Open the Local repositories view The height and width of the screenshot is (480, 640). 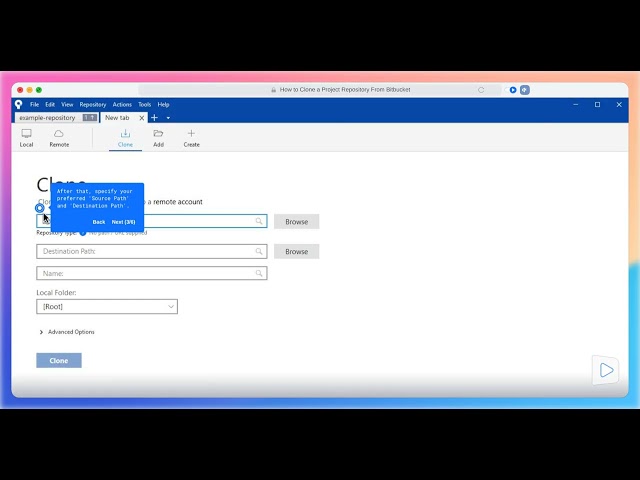pos(27,138)
